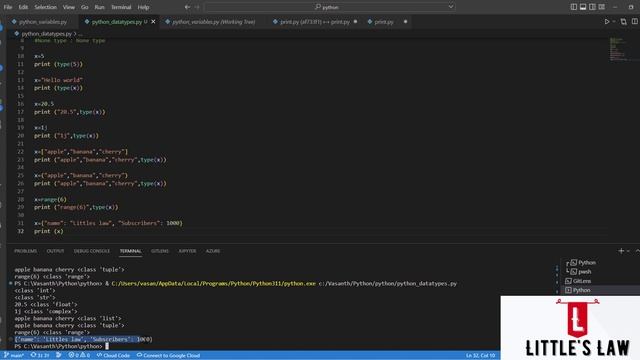Screen dimensions: 640x360
Task: Go back with the navigation arrow
Action: pyautogui.click(x=187, y=7)
